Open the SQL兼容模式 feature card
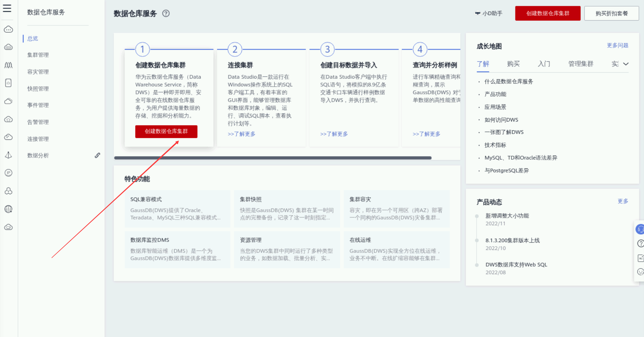 coord(177,209)
